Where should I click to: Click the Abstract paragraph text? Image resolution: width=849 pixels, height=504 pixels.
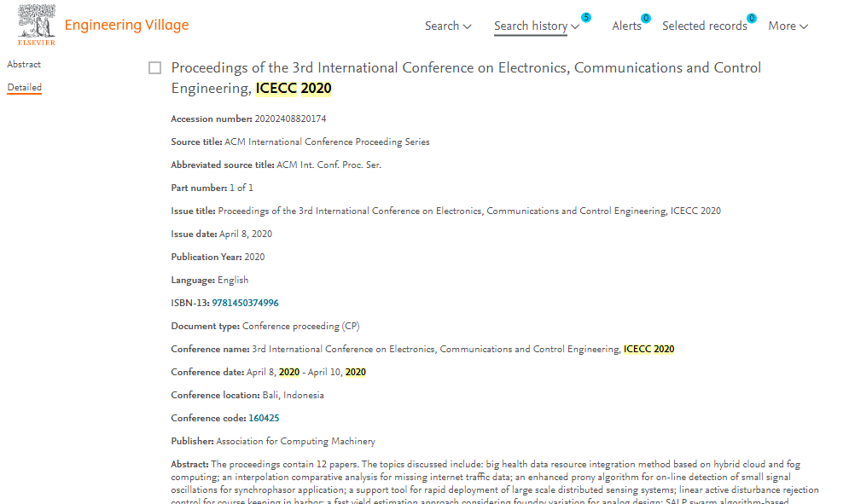(x=495, y=483)
